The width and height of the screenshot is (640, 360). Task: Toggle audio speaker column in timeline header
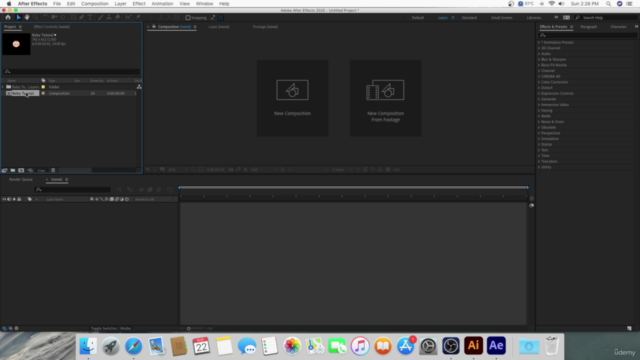(x=9, y=199)
